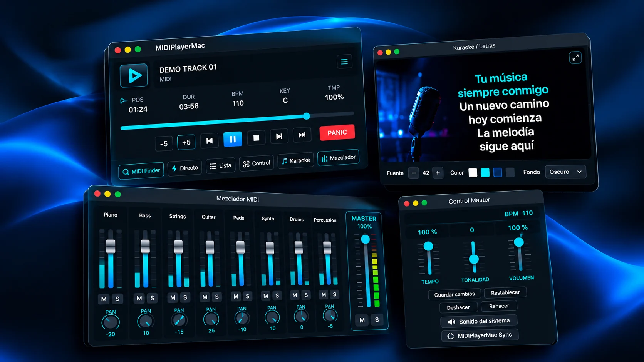The width and height of the screenshot is (644, 362).
Task: Skip forward with the +5 button
Action: 186,142
